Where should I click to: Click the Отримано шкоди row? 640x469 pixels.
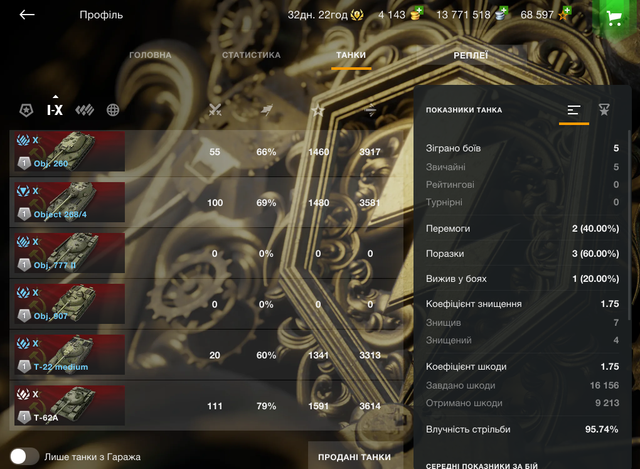click(522, 403)
